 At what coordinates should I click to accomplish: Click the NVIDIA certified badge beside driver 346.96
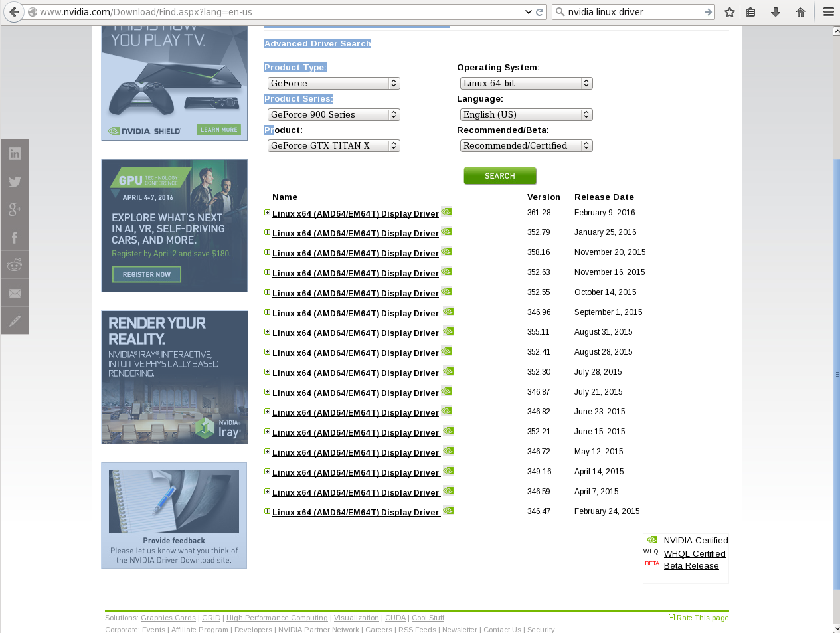[448, 311]
